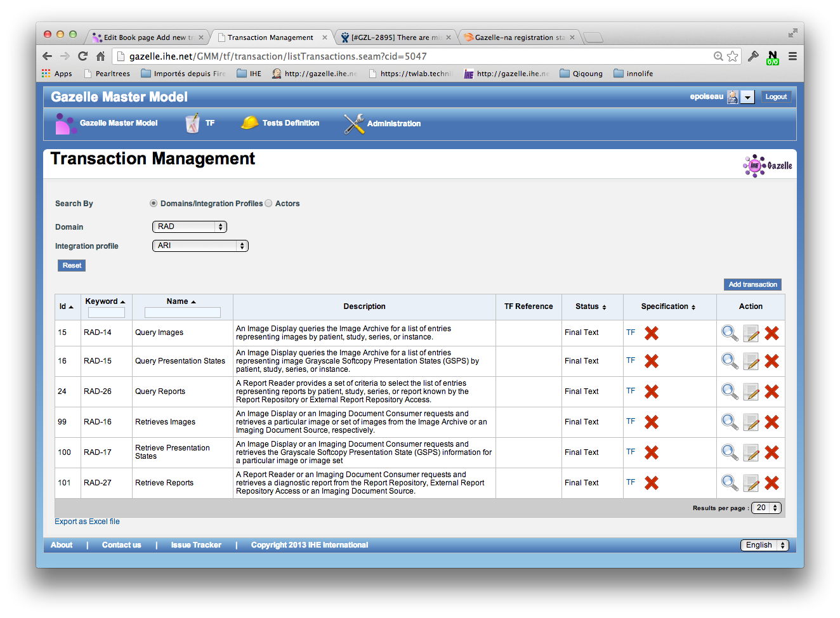
Task: Open the English language selector
Action: point(765,545)
